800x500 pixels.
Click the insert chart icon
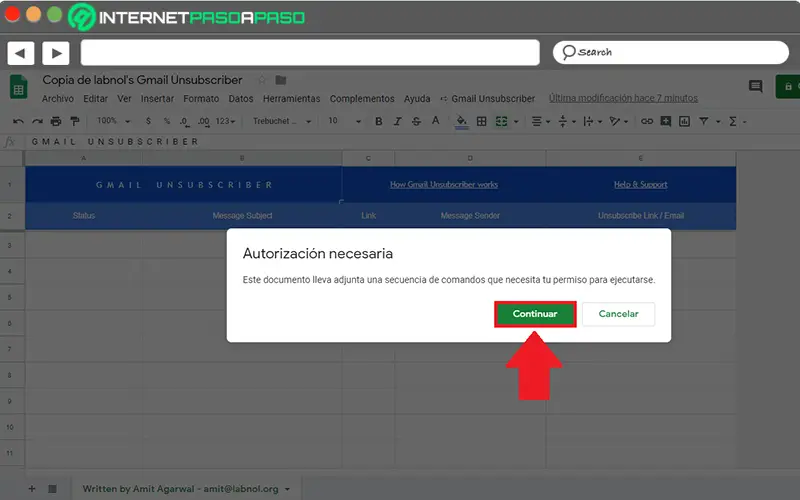click(x=685, y=121)
